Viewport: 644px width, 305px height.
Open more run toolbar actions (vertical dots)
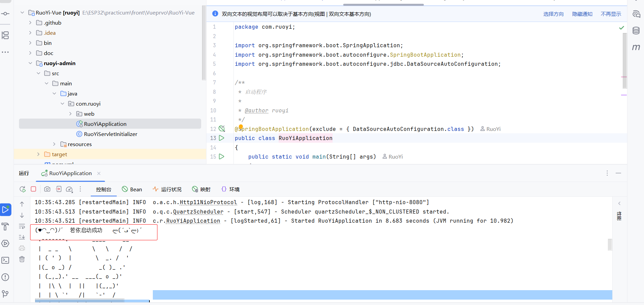pyautogui.click(x=80, y=189)
